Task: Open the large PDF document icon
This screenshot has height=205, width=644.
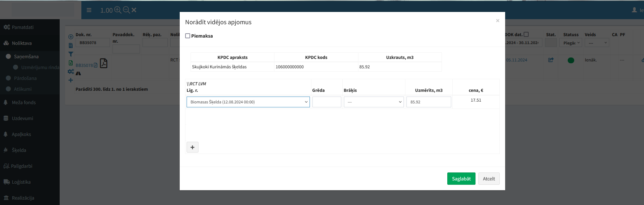Action: coord(104,63)
